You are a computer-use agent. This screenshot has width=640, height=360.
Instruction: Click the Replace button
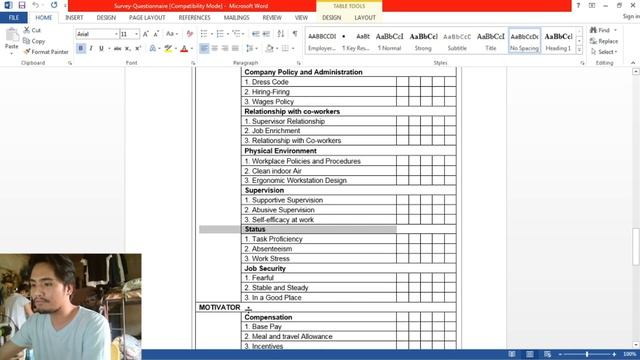tap(604, 41)
